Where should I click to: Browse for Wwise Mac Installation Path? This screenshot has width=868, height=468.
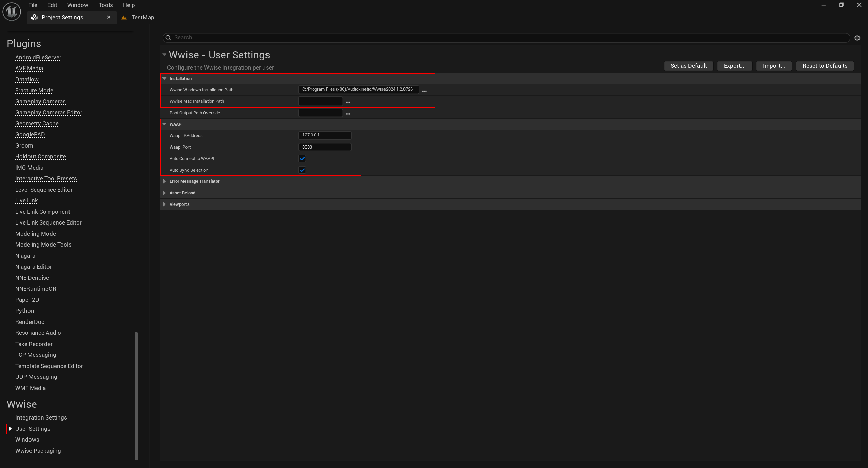[x=348, y=102]
